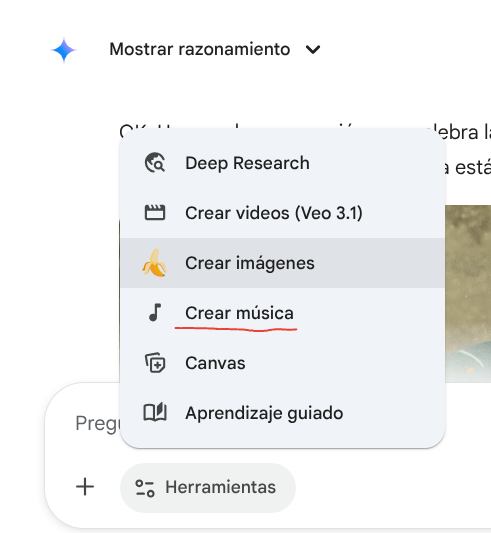This screenshot has width=491, height=533.
Task: Choose Crear música option
Action: 283,313
